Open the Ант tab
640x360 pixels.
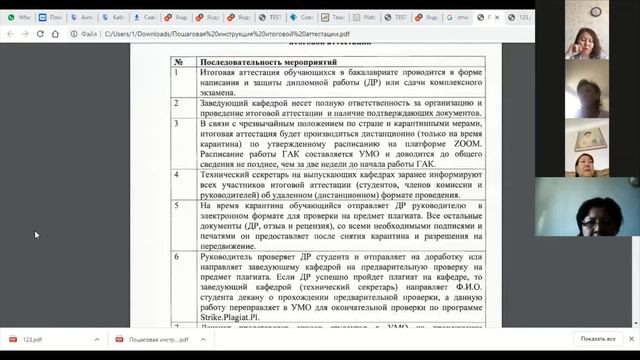(82, 18)
